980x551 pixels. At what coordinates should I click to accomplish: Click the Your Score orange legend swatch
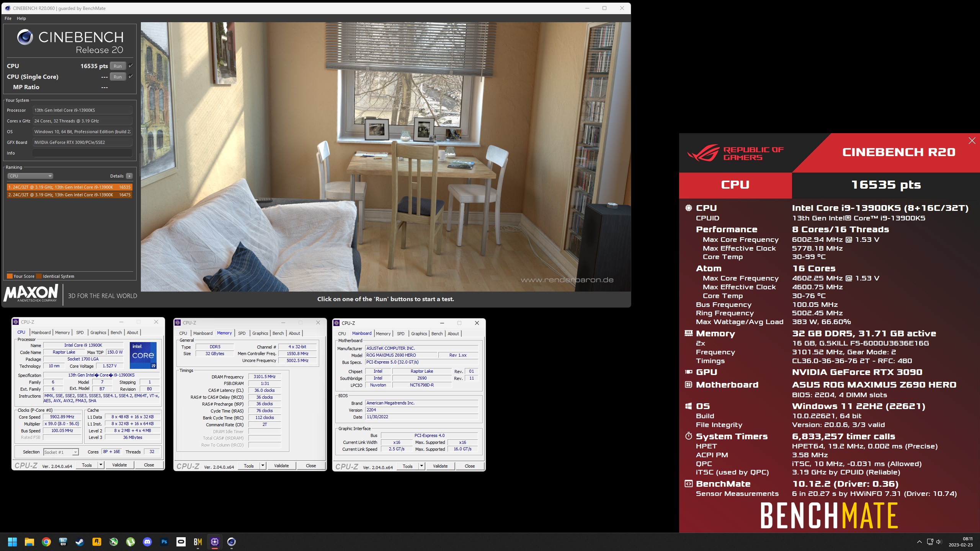click(x=10, y=276)
